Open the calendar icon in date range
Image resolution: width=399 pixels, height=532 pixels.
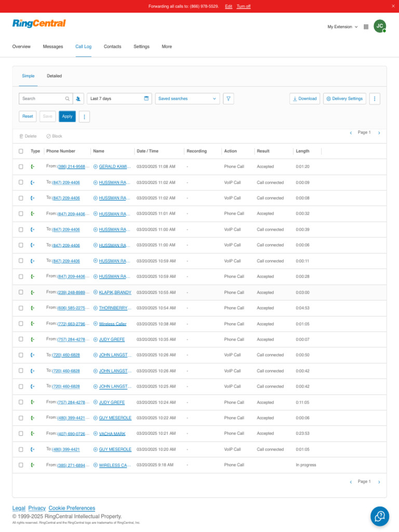(x=146, y=98)
